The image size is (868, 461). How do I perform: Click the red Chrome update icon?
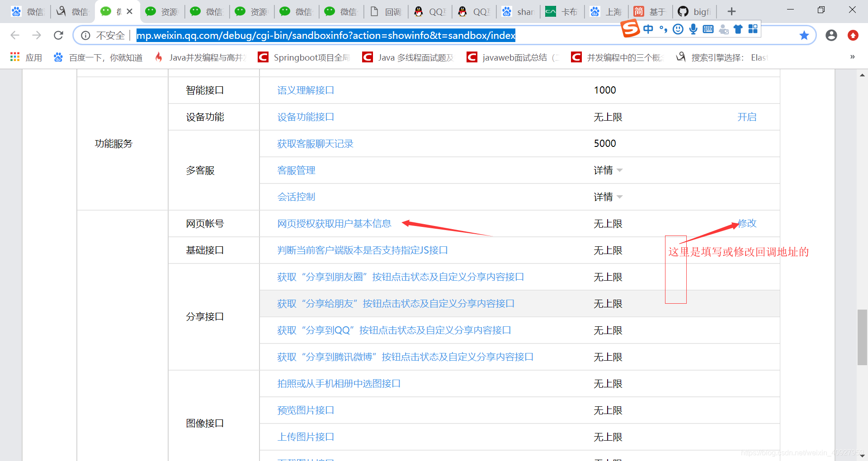(x=853, y=35)
